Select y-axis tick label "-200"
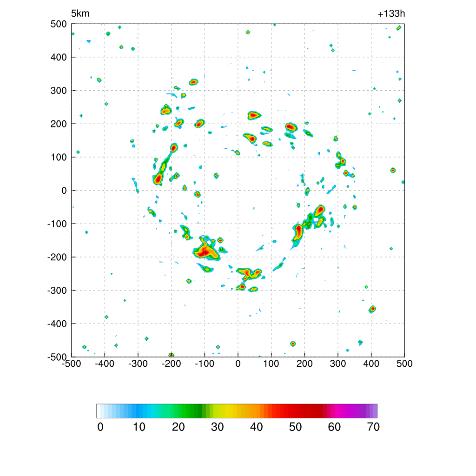The image size is (476, 476). point(57,257)
